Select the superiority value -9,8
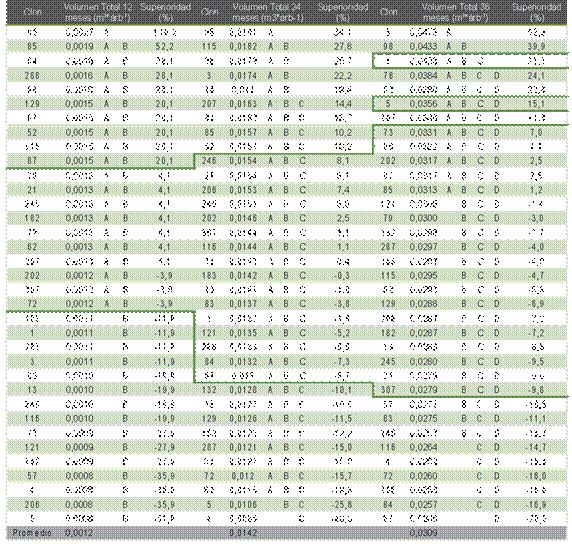This screenshot has width=572, height=554. (536, 390)
